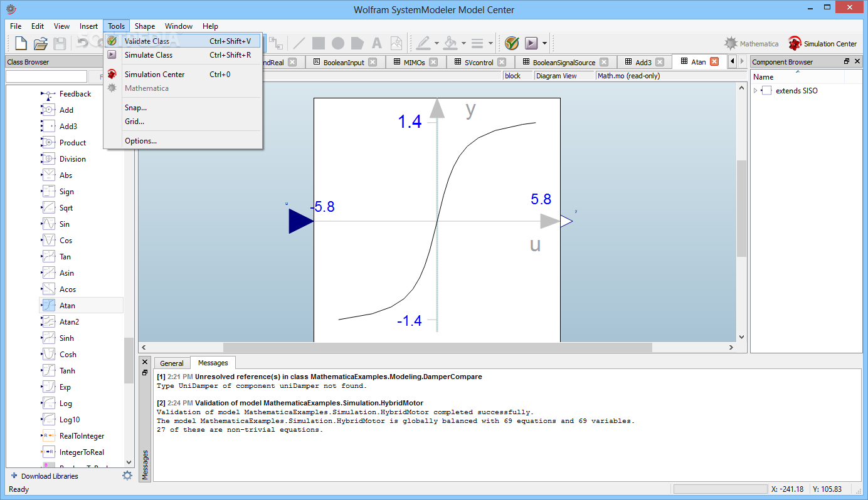Select the Line drawing tool
The height and width of the screenshot is (500, 868).
tap(299, 43)
